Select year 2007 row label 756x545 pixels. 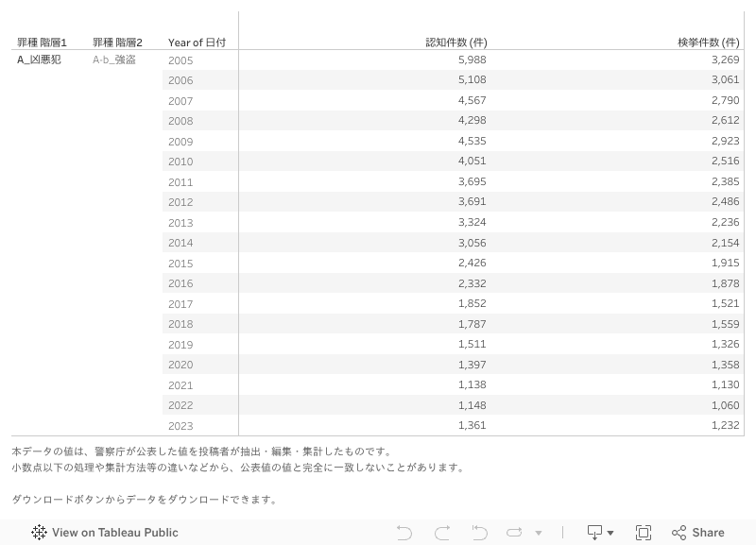point(180,101)
